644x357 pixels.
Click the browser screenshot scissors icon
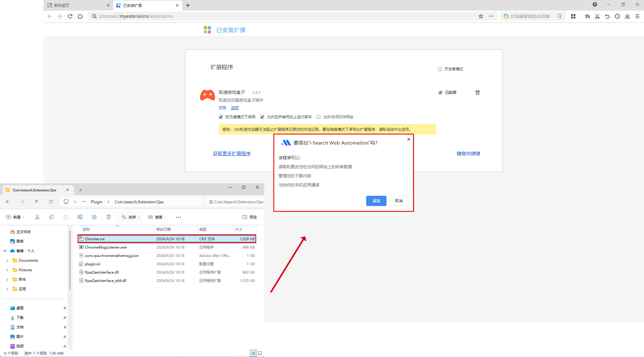(597, 16)
